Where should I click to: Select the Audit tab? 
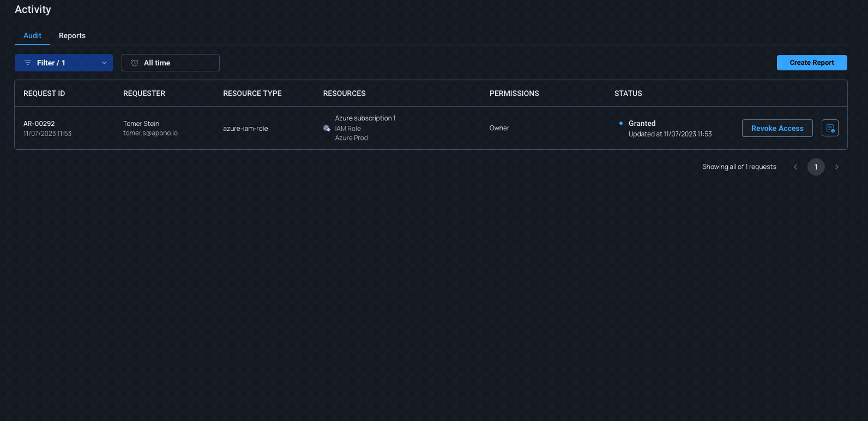coord(32,35)
